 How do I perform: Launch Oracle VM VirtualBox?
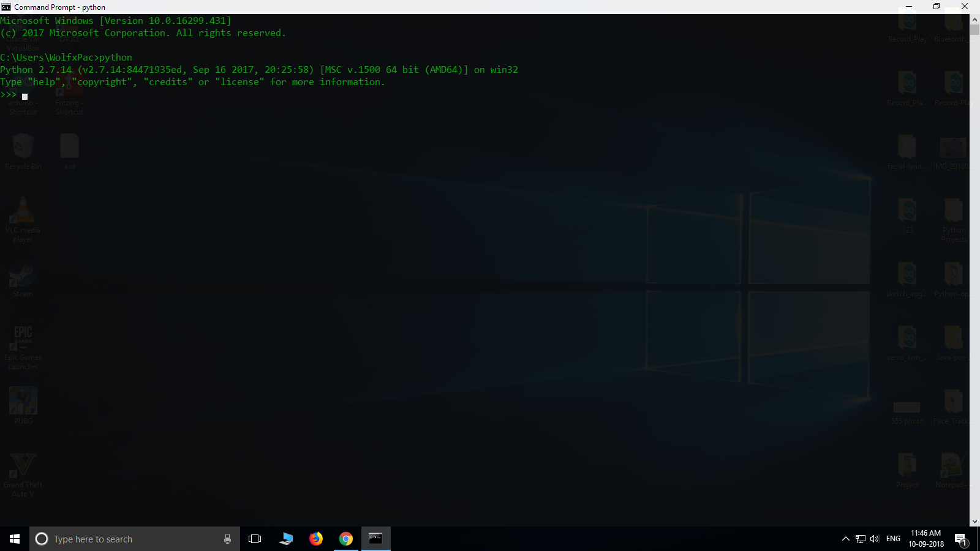(23, 31)
